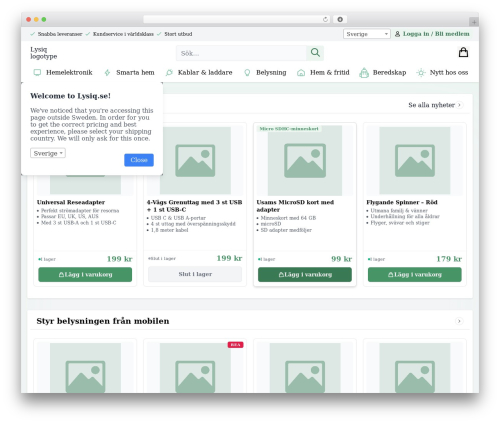Open Usams MicroSD kort product image
This screenshot has height=423, width=500.
click(x=305, y=161)
